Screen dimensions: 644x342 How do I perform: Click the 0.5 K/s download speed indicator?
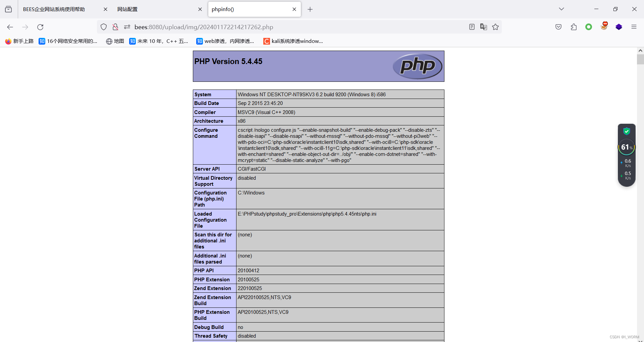[x=627, y=176]
